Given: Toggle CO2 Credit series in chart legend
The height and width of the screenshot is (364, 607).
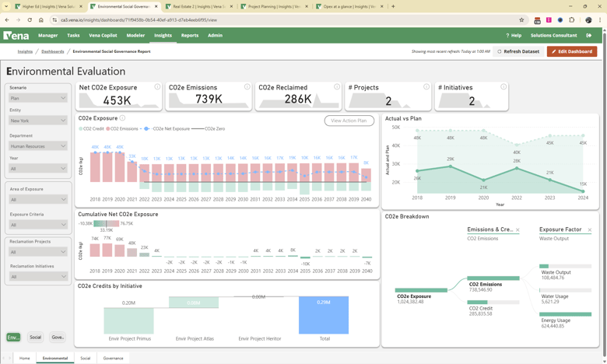Looking at the screenshot, I should pyautogui.click(x=92, y=129).
